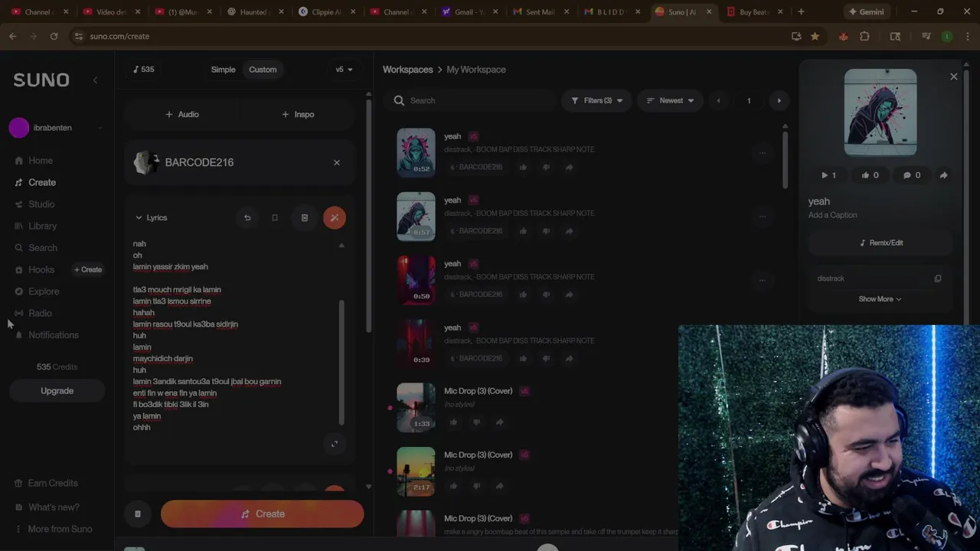The width and height of the screenshot is (980, 551).
Task: Play the 'yeah' song with 0:50 duration
Action: click(x=416, y=280)
